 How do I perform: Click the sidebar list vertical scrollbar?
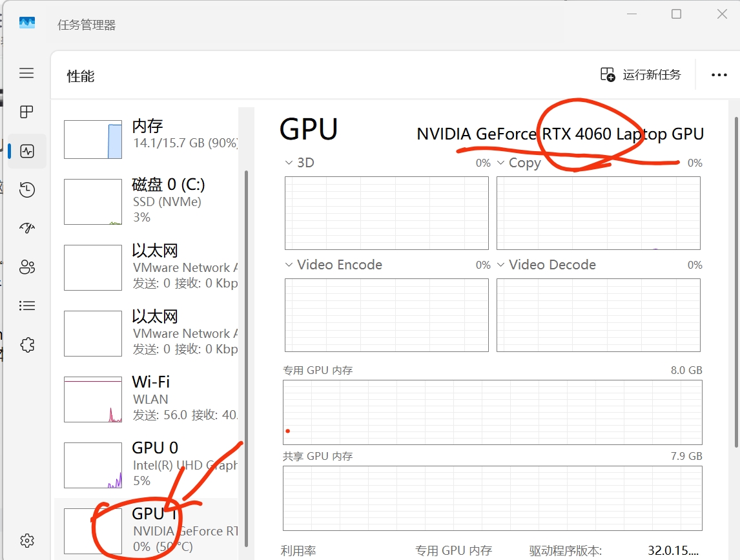[246, 359]
